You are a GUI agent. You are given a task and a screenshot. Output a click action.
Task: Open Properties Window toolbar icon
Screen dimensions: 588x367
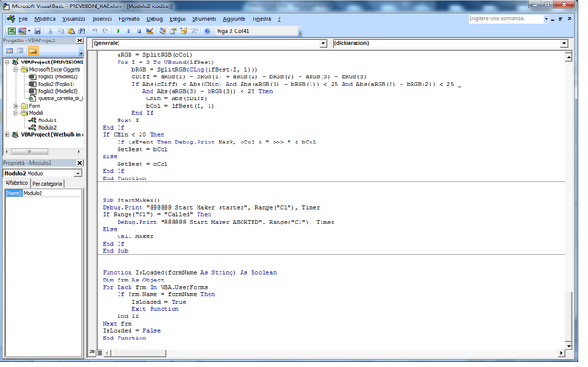click(174, 31)
